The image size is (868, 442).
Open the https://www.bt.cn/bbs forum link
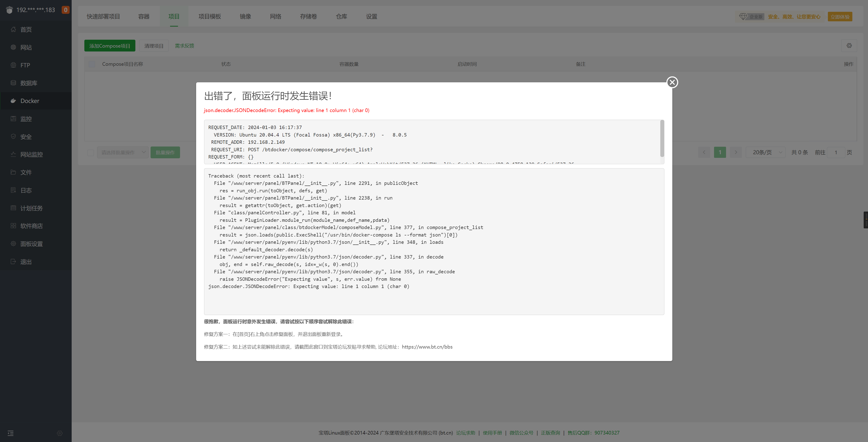[427, 347]
